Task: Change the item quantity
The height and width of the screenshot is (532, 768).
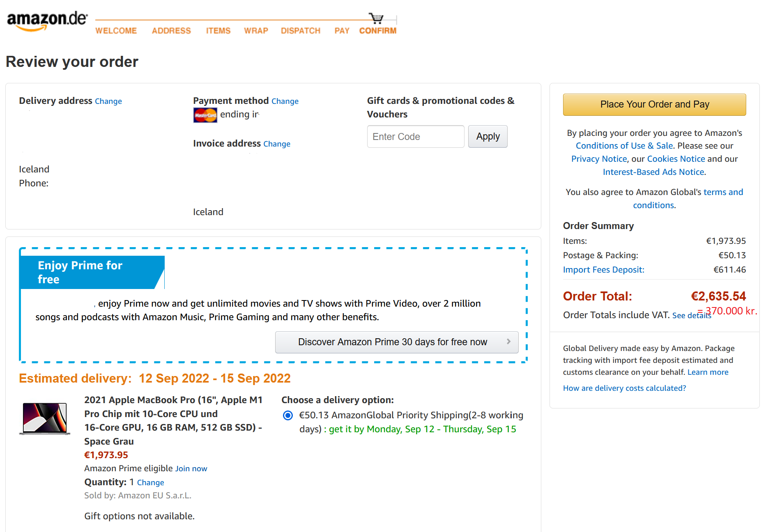Action: [x=150, y=482]
